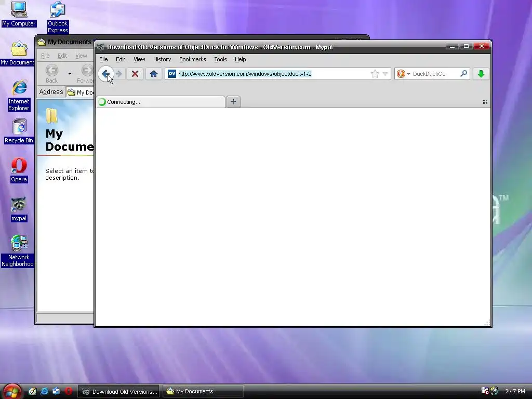This screenshot has width=532, height=399.
Task: Click the first system tray icon
Action: point(485,391)
